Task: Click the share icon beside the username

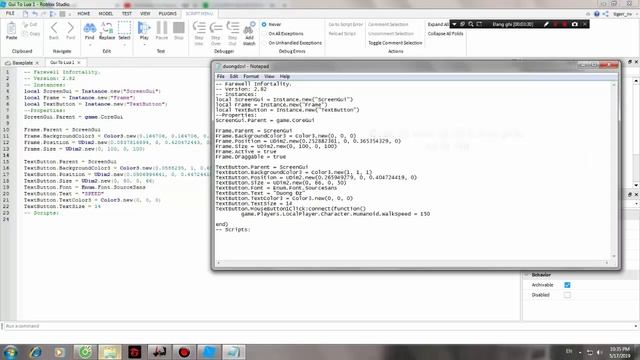Action: (606, 14)
